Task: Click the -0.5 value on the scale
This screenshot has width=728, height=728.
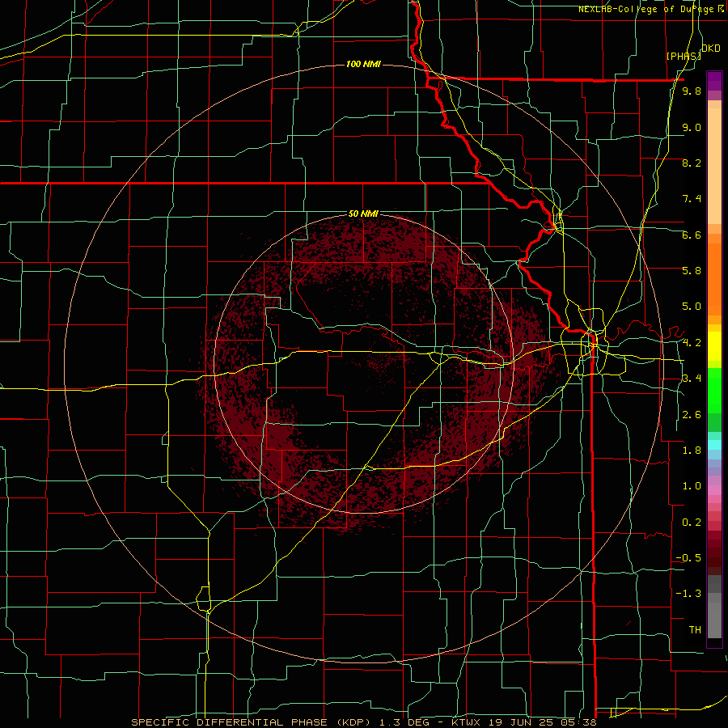Action: (x=688, y=558)
